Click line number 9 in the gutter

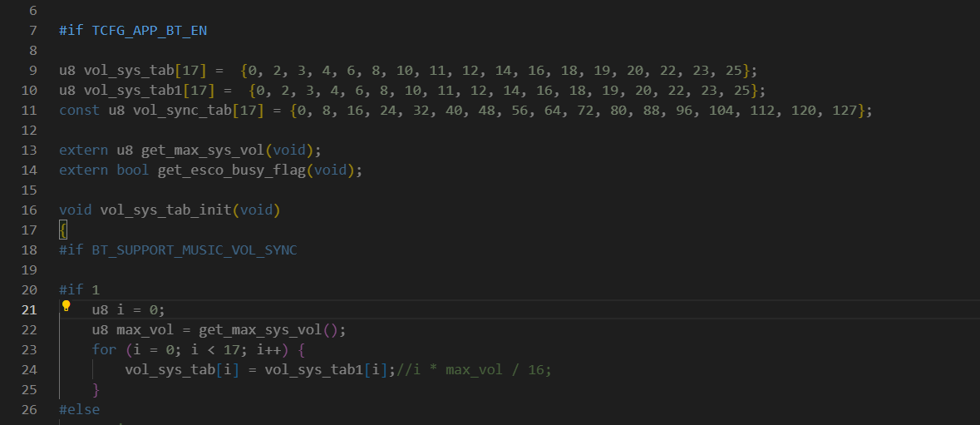(33, 70)
